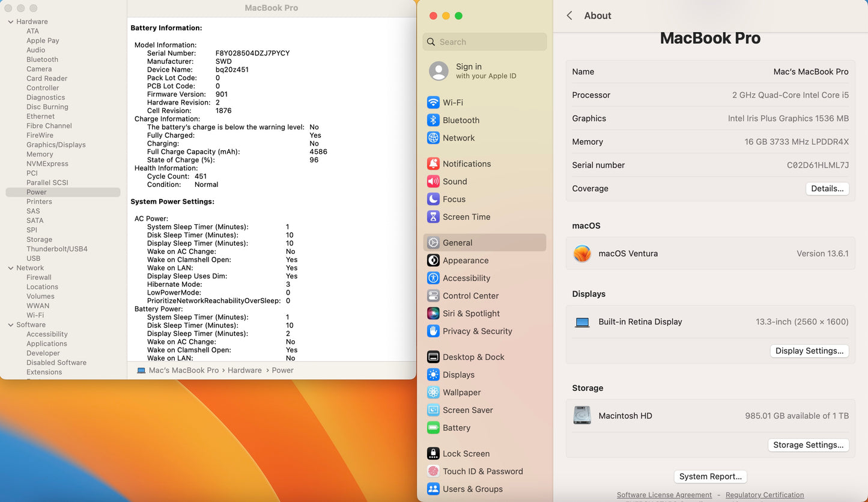Screen dimensions: 868x502
Task: Click the Siri & Spotlight icon
Action: [433, 313]
